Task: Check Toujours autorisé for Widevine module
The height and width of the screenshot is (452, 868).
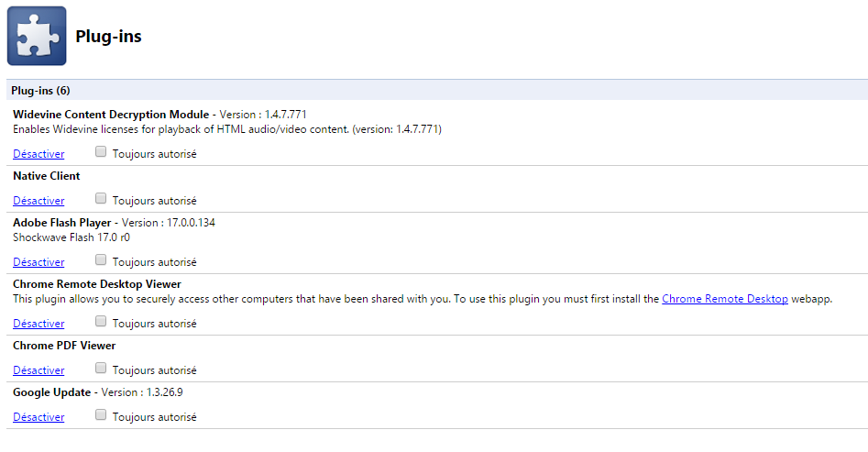Action: [101, 152]
